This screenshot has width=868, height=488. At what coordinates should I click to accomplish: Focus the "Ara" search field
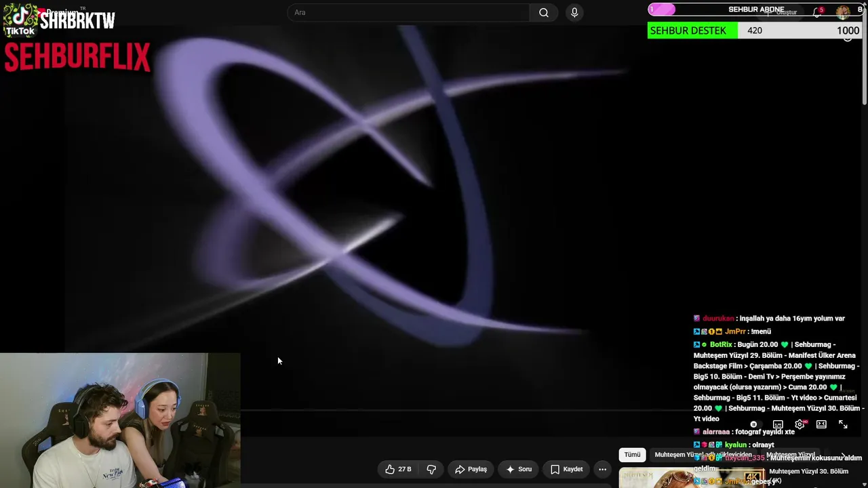[408, 12]
